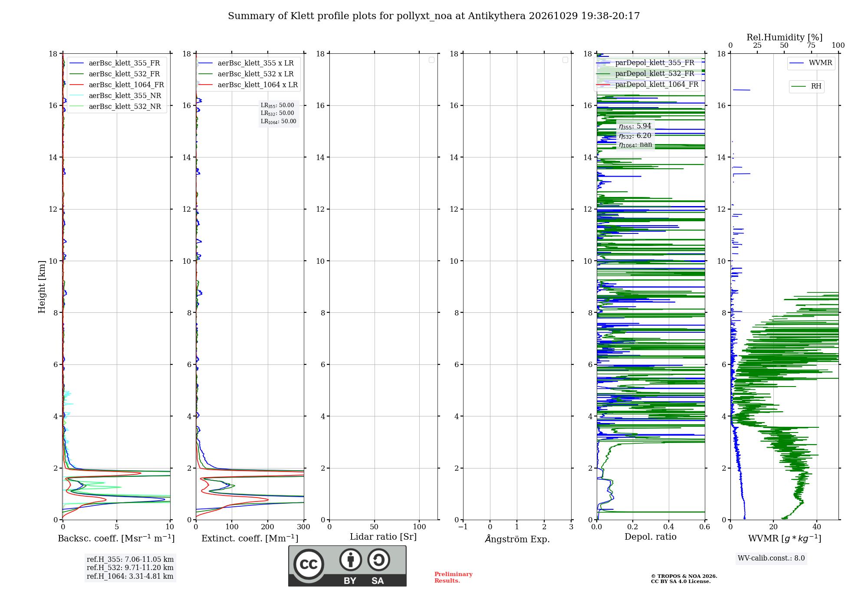Click the aerBsc_klett_1064_FR legend entry
Image resolution: width=868 pixels, height=590 pixels.
coord(117,85)
